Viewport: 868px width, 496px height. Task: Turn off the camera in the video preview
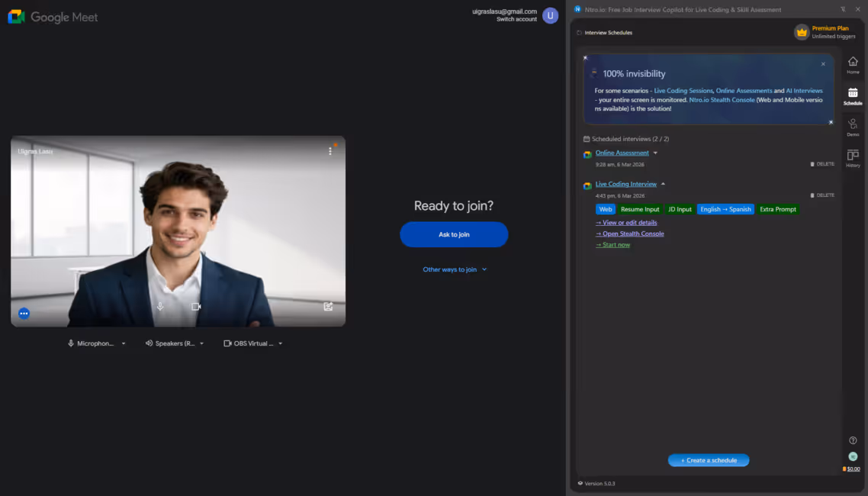[x=195, y=305]
